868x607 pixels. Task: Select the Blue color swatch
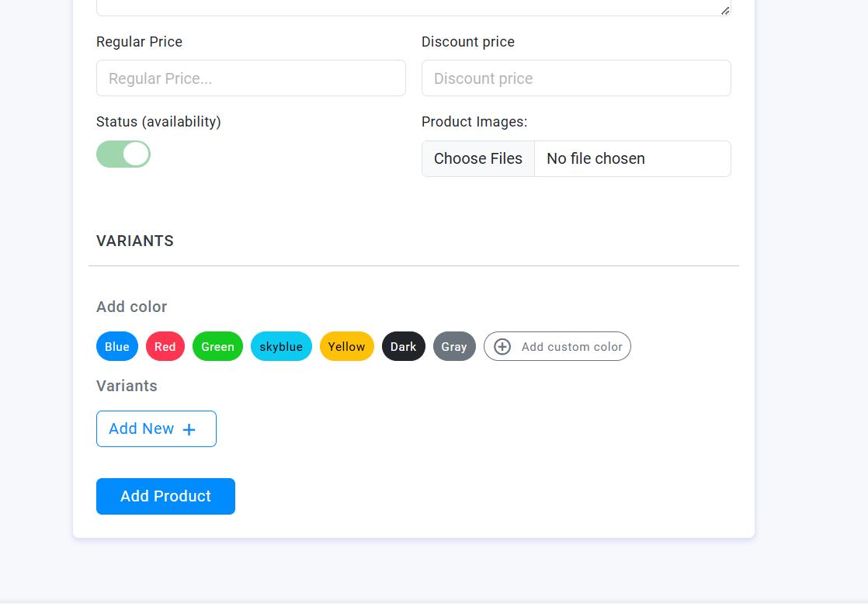[117, 346]
